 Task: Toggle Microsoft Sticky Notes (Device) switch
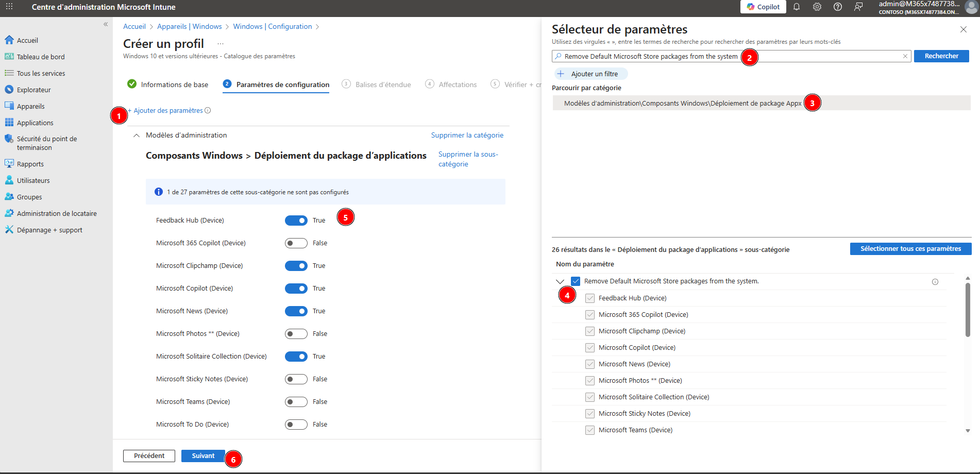pyautogui.click(x=296, y=379)
